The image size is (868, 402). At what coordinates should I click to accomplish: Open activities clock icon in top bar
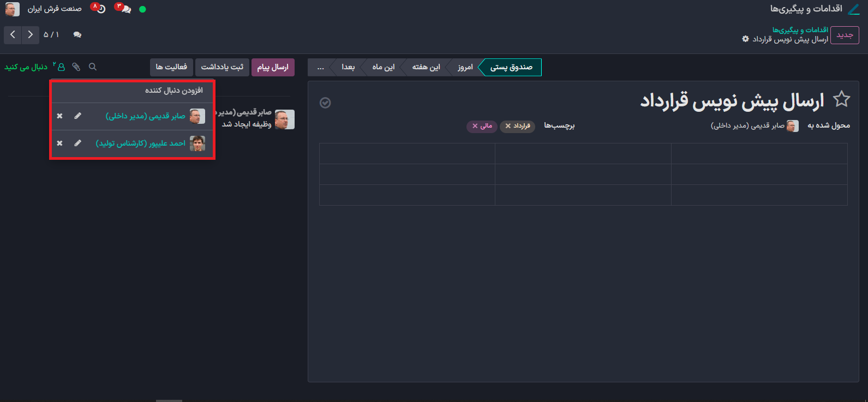[x=99, y=9]
